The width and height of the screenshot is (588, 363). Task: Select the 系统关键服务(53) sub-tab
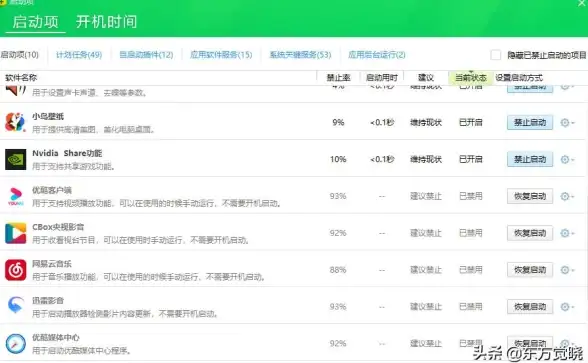[300, 55]
